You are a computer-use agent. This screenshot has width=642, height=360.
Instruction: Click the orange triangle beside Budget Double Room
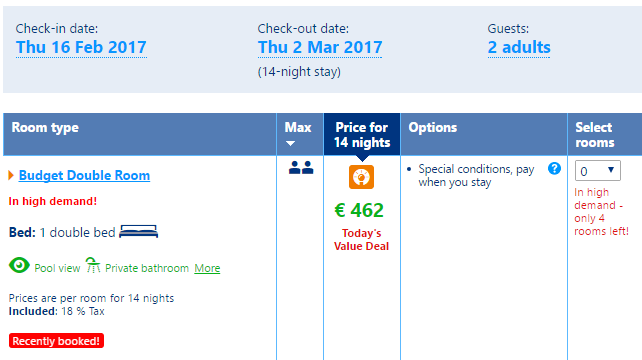[11, 175]
